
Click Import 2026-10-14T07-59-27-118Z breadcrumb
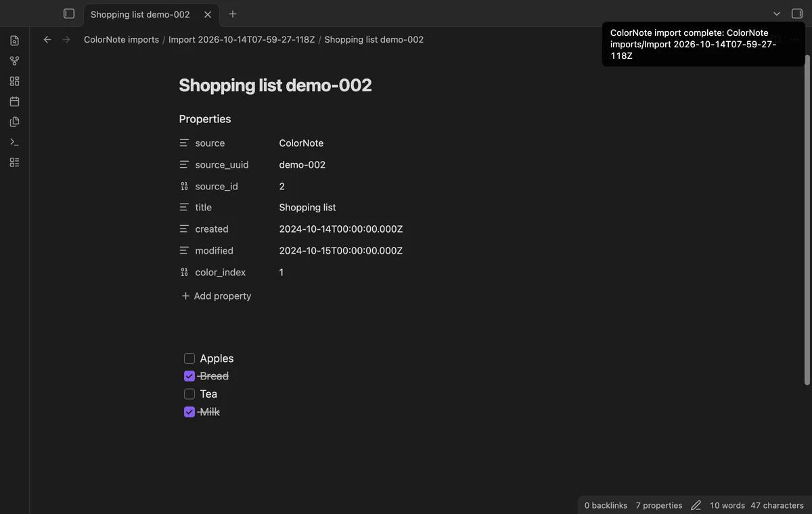tap(242, 40)
